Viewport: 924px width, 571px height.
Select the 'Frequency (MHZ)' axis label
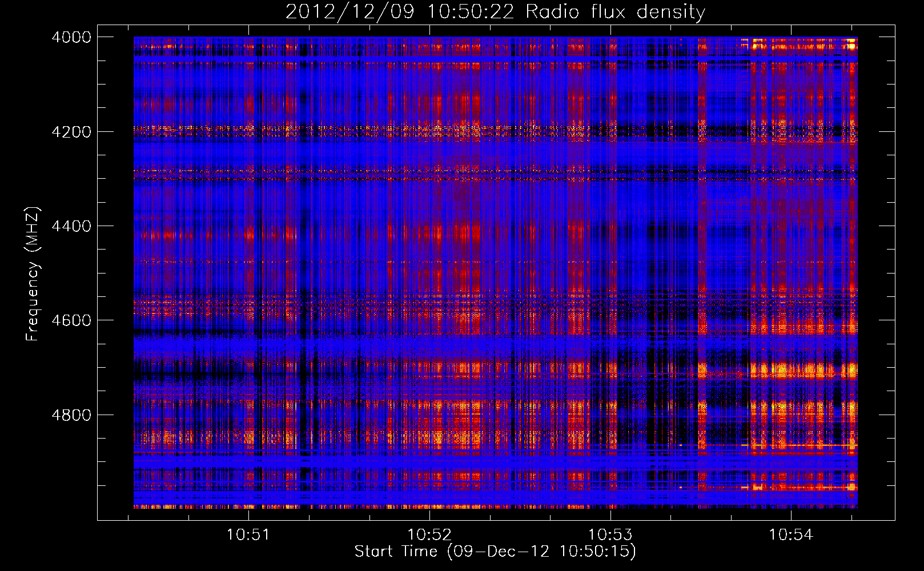(x=33, y=274)
